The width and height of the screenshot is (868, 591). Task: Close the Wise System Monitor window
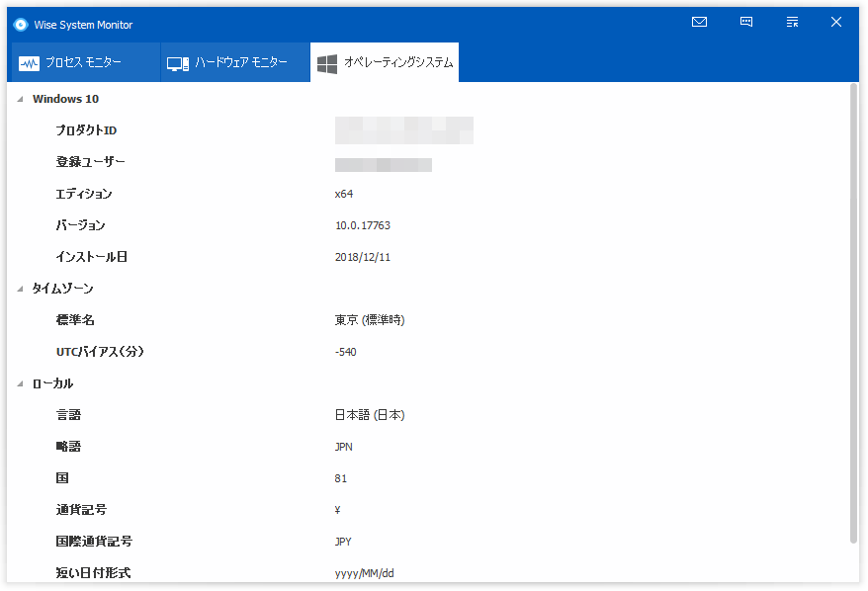[836, 22]
